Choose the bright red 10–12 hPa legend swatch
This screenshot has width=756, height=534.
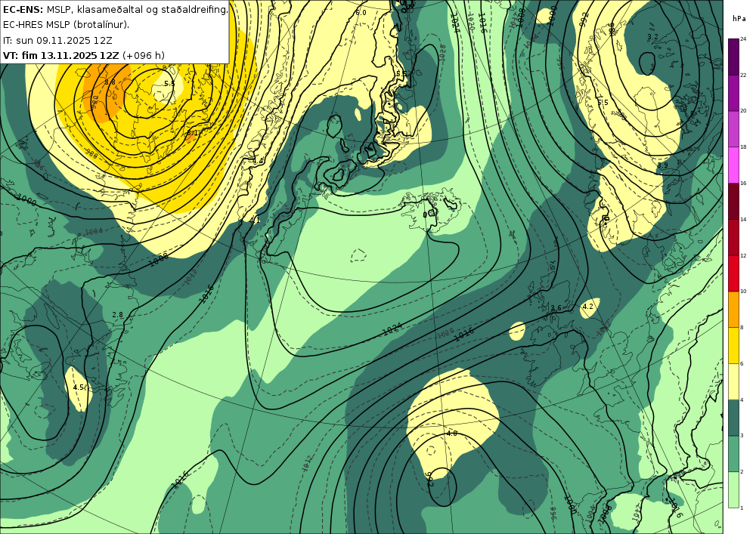pos(734,273)
